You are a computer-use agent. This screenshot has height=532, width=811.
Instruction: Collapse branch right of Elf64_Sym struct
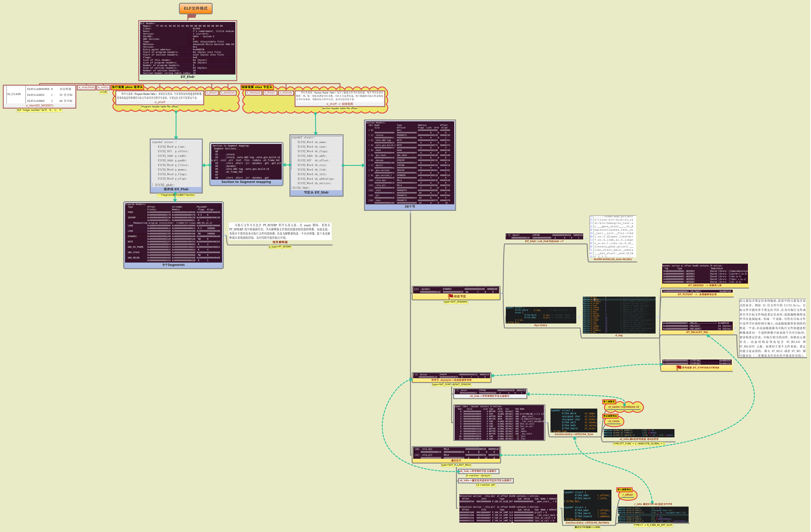coord(600,422)
